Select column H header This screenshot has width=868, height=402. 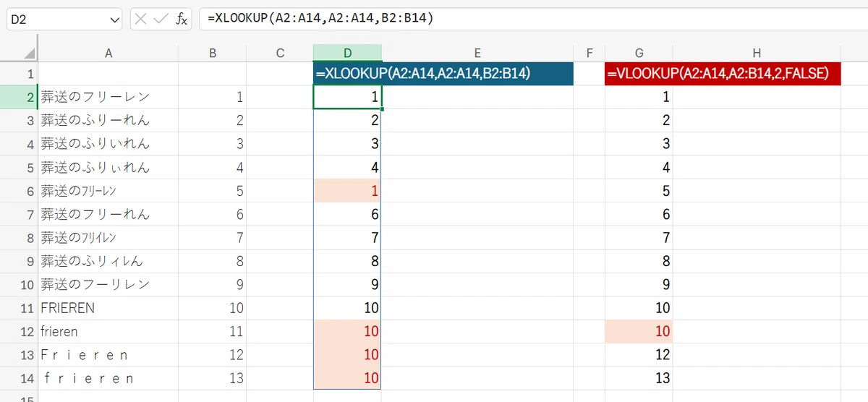coord(757,53)
